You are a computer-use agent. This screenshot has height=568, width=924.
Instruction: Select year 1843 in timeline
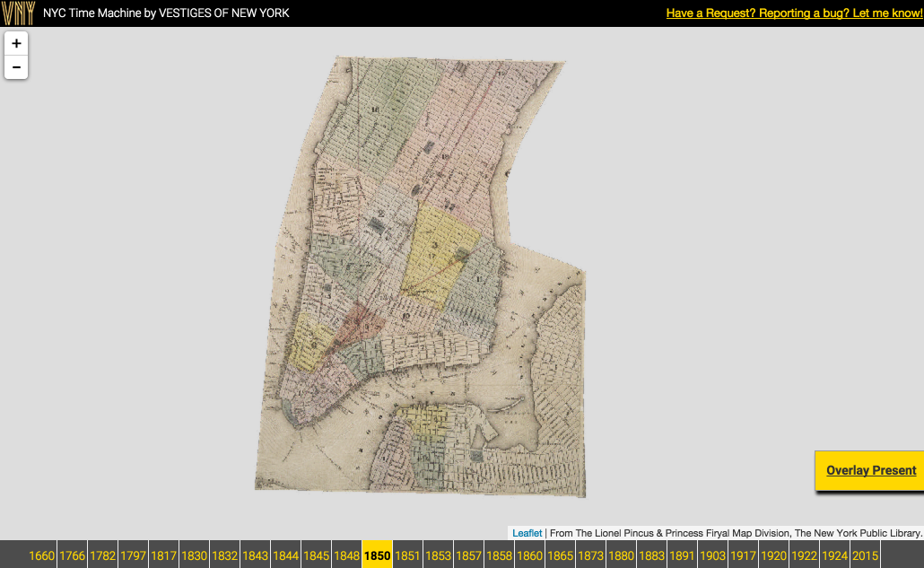(x=255, y=555)
